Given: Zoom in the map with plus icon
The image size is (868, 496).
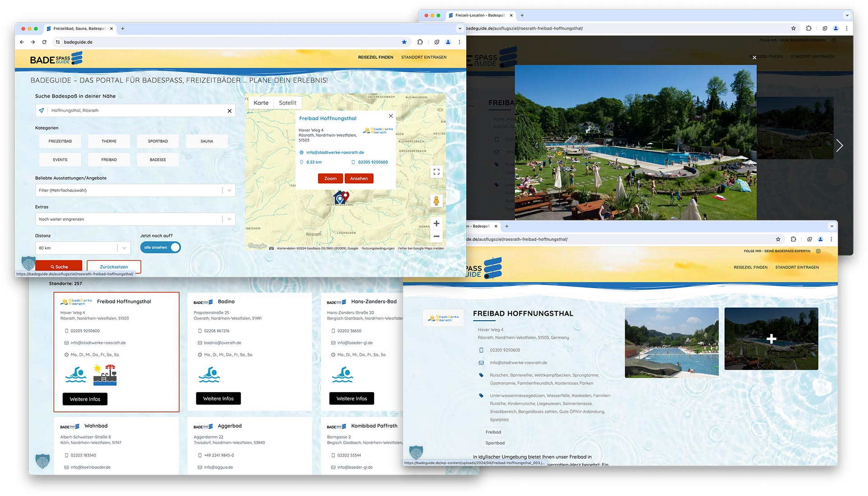Looking at the screenshot, I should [436, 223].
